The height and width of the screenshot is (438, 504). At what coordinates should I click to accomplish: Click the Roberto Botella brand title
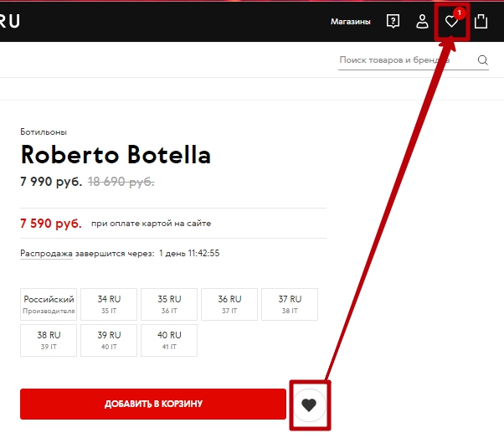pyautogui.click(x=116, y=155)
